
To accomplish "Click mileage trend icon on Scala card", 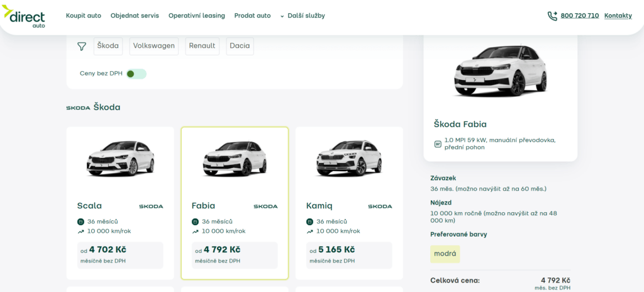I will (x=80, y=232).
